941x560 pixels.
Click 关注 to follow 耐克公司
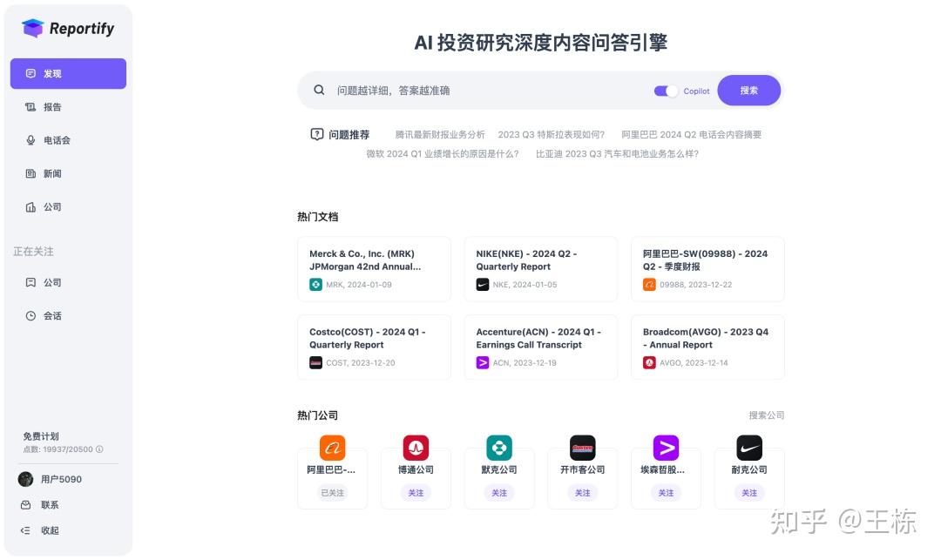(x=749, y=492)
